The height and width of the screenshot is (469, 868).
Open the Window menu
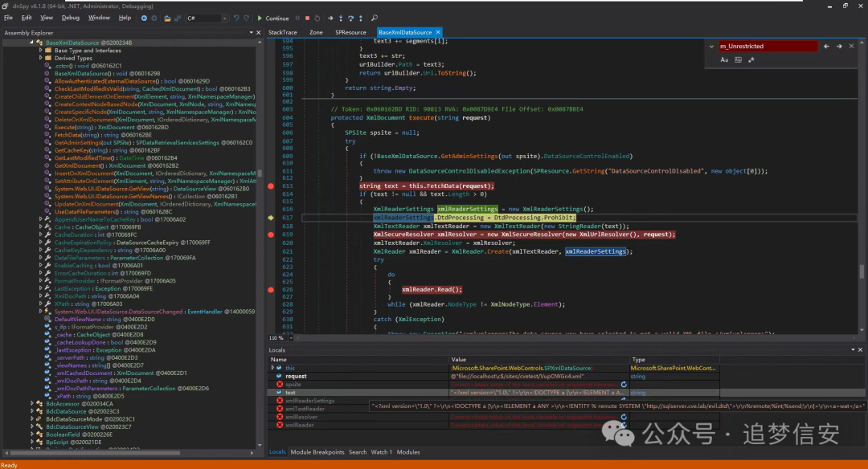[99, 18]
